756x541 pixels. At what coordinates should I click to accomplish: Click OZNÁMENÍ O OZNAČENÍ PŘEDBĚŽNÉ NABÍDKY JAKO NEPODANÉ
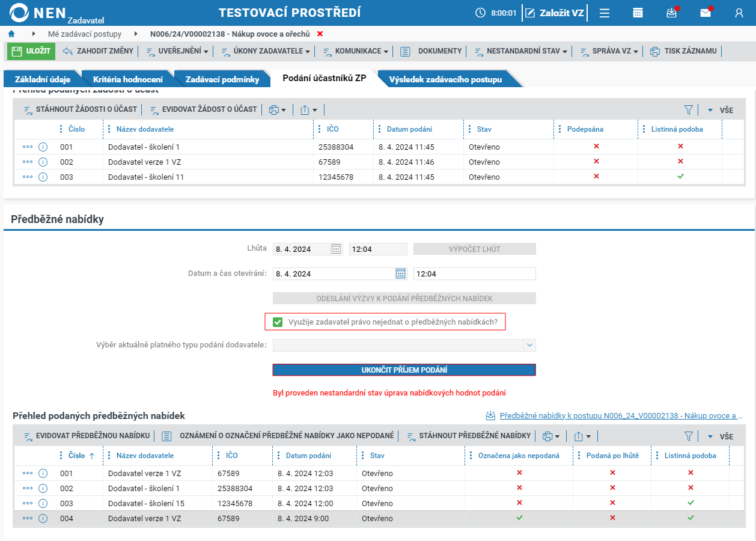278,436
